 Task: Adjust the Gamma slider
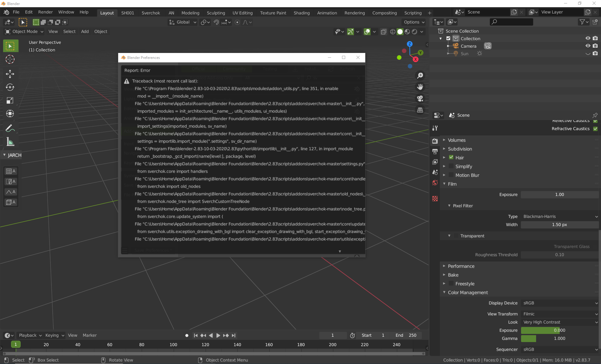coord(560,338)
